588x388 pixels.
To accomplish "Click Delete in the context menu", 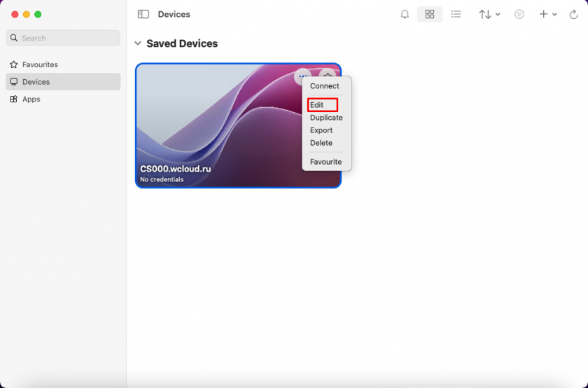I will click(321, 143).
